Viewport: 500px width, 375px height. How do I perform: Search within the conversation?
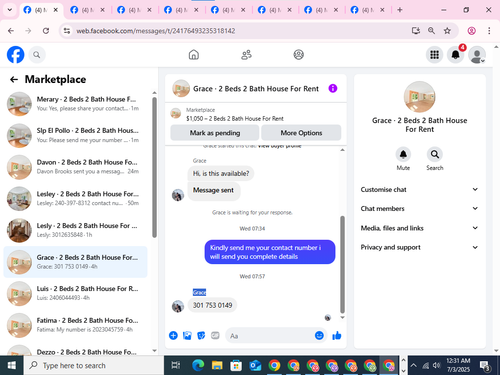[435, 154]
